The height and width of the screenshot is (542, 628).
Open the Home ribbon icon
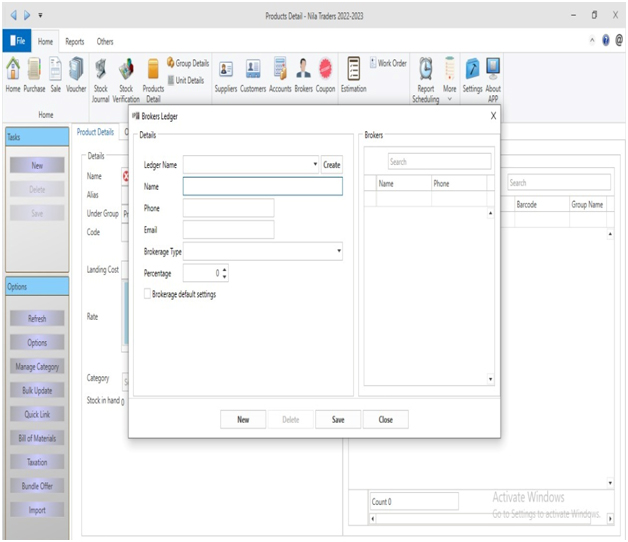tap(13, 75)
